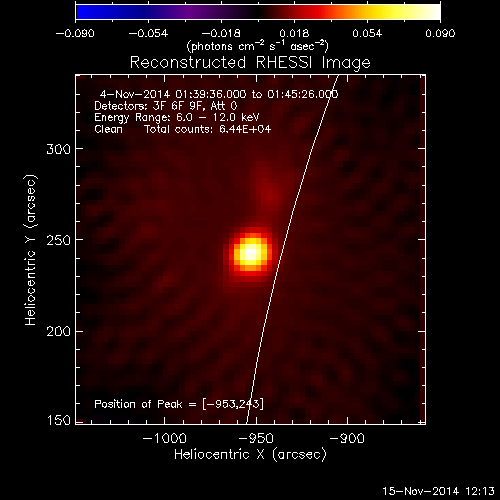Click the faint red source above the flare
This screenshot has height=500, width=500.
pyautogui.click(x=270, y=192)
